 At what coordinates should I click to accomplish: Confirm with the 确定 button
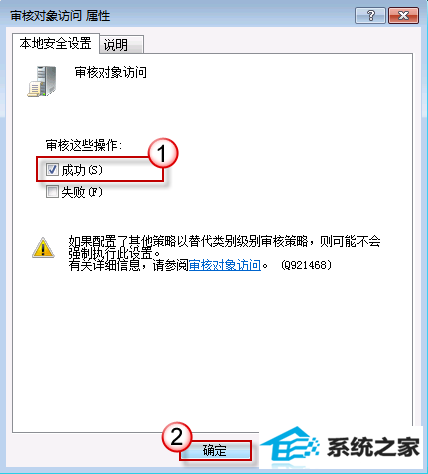tap(215, 451)
